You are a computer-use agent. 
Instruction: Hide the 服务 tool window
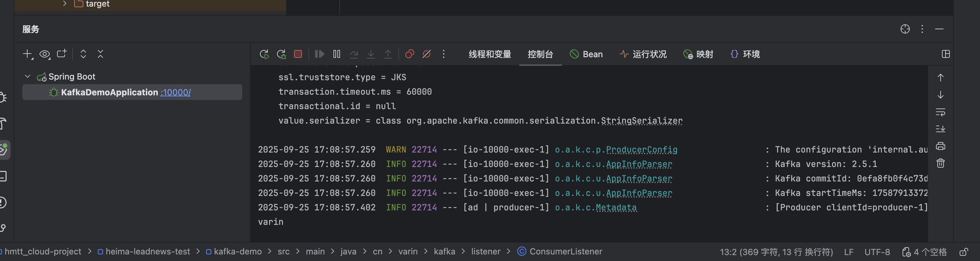click(x=939, y=29)
